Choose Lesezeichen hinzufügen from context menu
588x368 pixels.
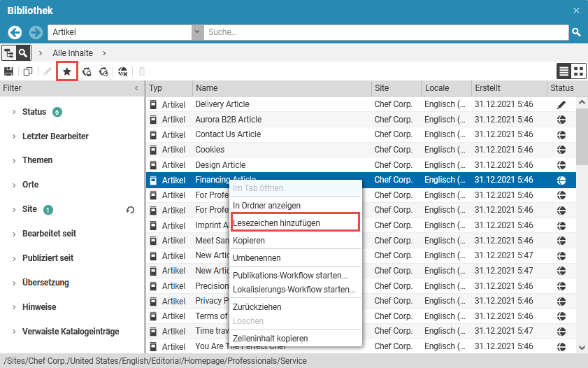coord(276,222)
